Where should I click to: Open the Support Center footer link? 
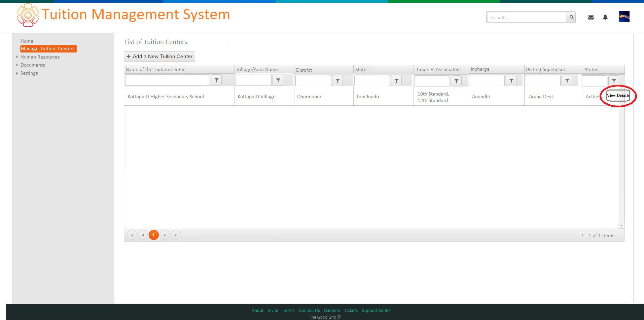coord(377,311)
